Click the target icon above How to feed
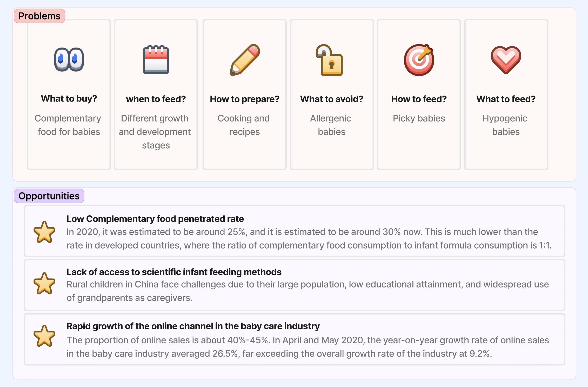This screenshot has height=387, width=588. (419, 60)
